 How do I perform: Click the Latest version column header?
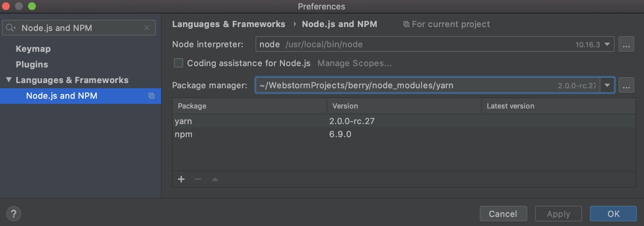(559, 106)
